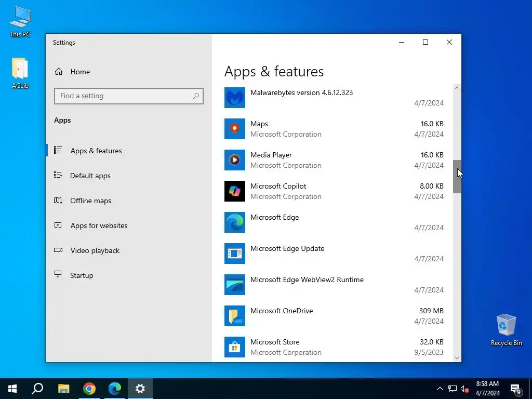The height and width of the screenshot is (399, 532).
Task: Select the Microsoft OneDrive app name
Action: tap(282, 311)
